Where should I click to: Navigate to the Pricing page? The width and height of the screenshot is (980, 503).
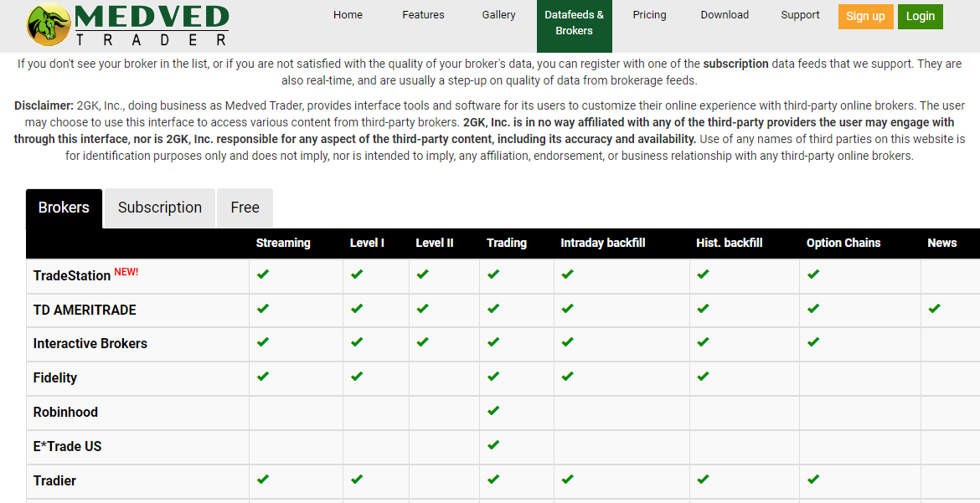point(649,15)
